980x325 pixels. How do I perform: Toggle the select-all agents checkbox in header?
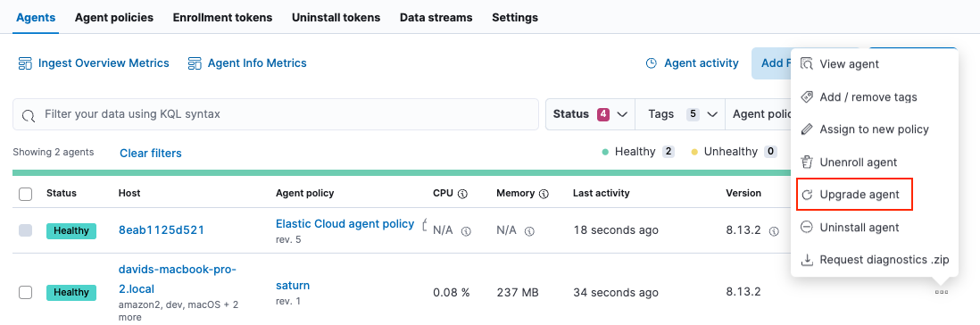[x=26, y=194]
